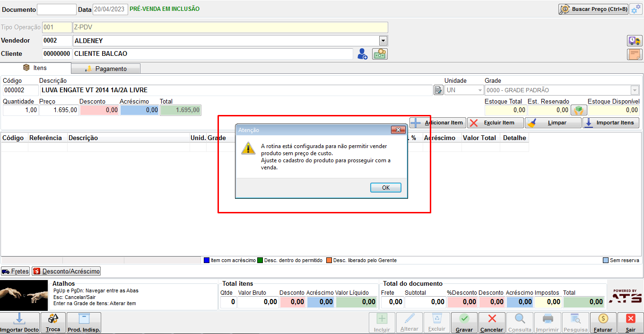
Task: Click the Descrição field LUVA ENGATE VT 2014
Action: point(235,90)
